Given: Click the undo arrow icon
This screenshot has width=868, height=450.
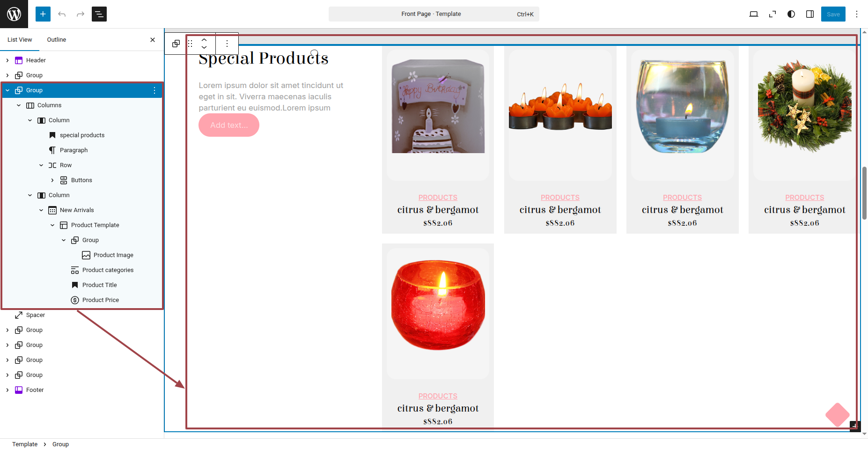Looking at the screenshot, I should pos(62,14).
